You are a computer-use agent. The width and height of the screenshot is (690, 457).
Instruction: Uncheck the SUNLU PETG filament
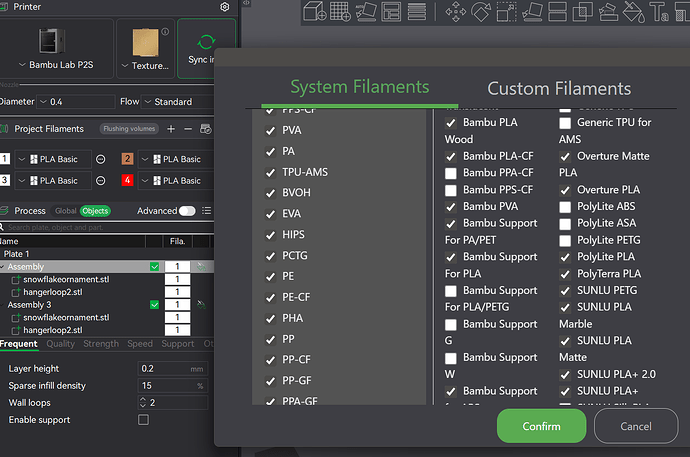565,291
